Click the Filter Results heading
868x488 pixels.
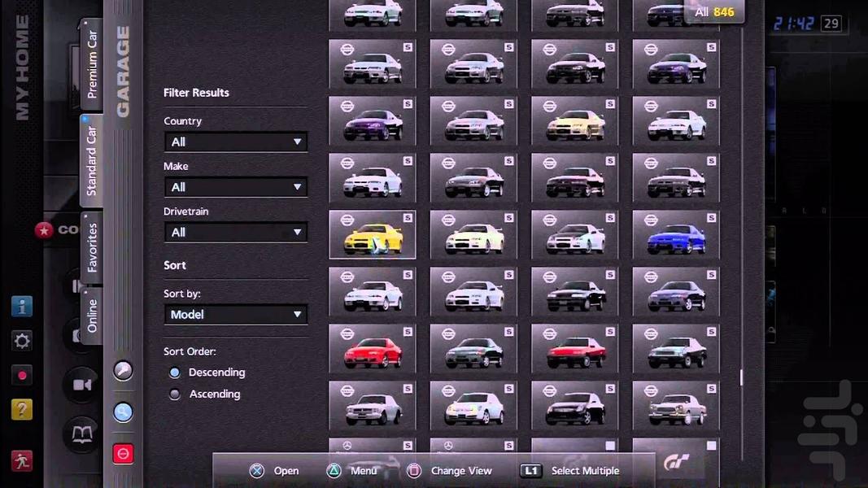[x=196, y=93]
